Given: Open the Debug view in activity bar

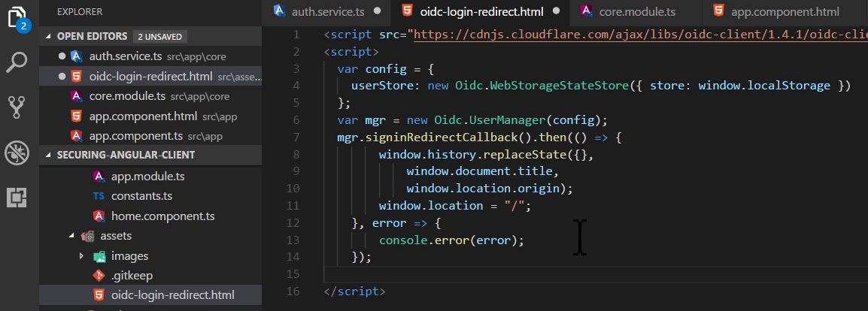Looking at the screenshot, I should tap(17, 153).
